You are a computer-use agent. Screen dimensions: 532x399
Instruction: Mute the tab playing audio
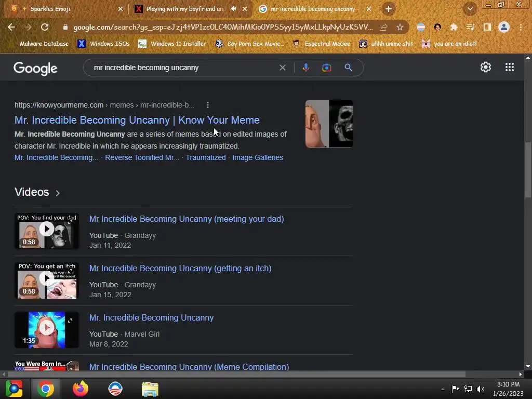(233, 9)
